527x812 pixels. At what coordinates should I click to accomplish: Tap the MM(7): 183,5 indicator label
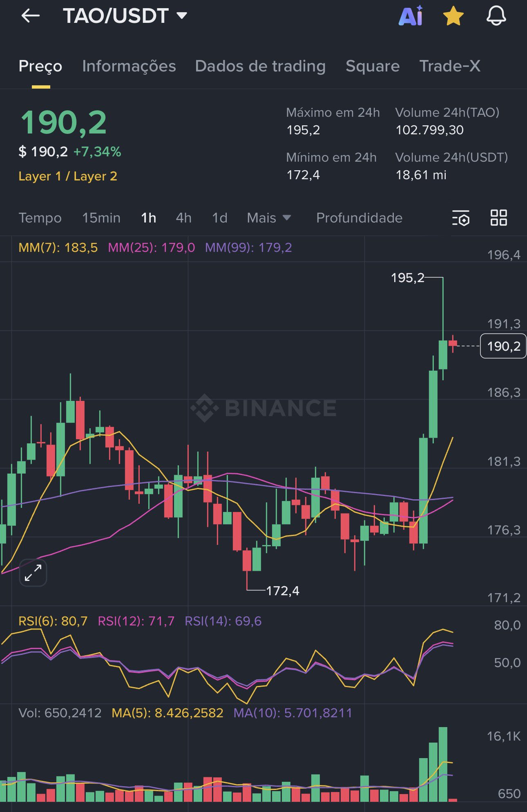click(58, 247)
